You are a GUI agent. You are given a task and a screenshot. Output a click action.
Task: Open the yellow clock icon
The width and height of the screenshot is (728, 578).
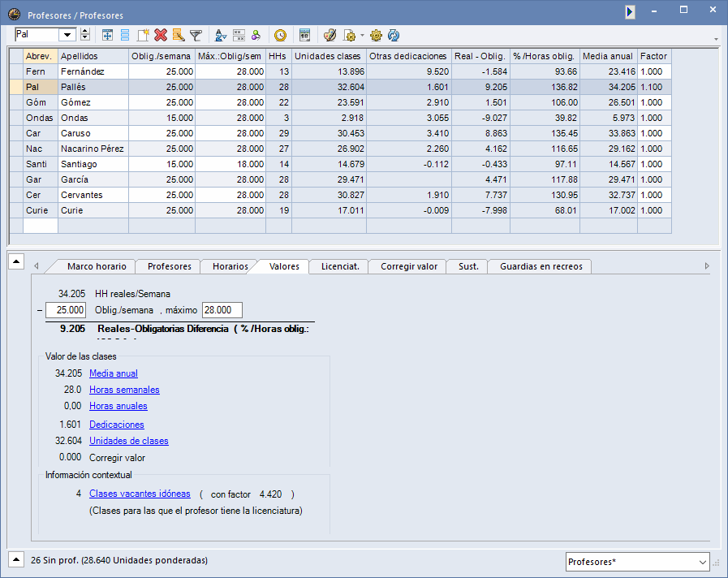coord(281,35)
